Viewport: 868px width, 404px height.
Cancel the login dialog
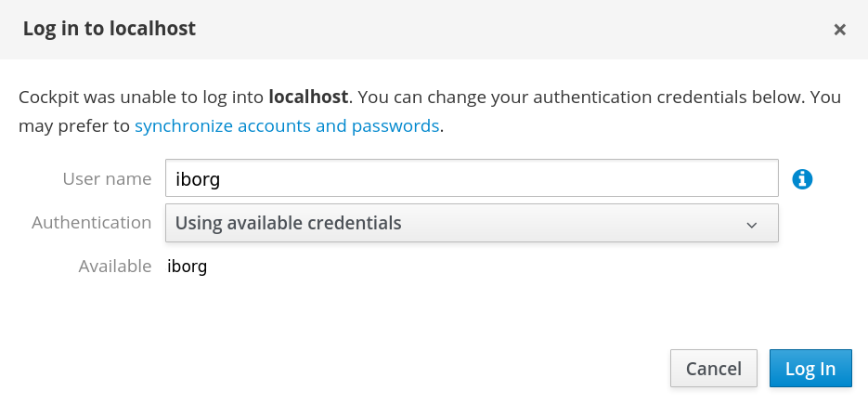pyautogui.click(x=714, y=368)
